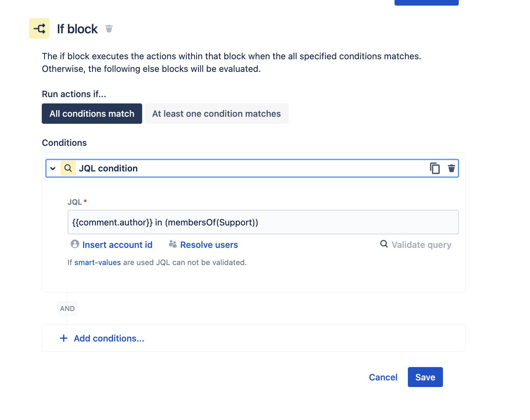Remove the JQL condition using trash icon
Image resolution: width=530 pixels, height=420 pixels.
click(x=451, y=168)
